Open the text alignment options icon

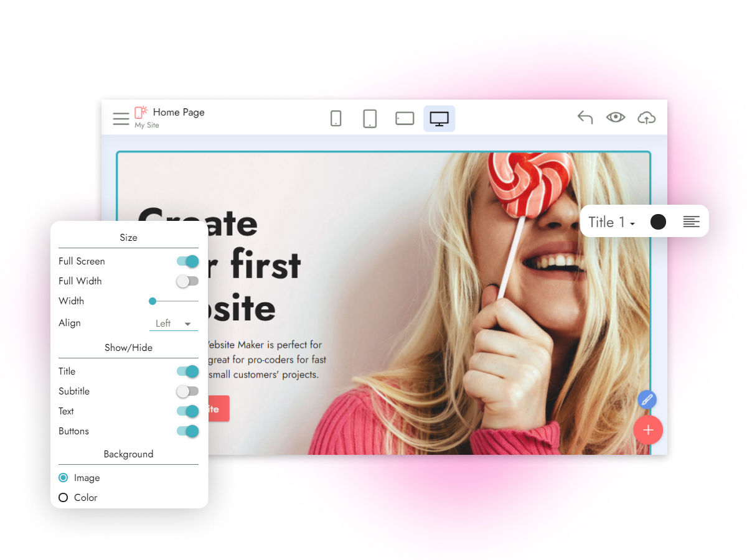pos(691,222)
